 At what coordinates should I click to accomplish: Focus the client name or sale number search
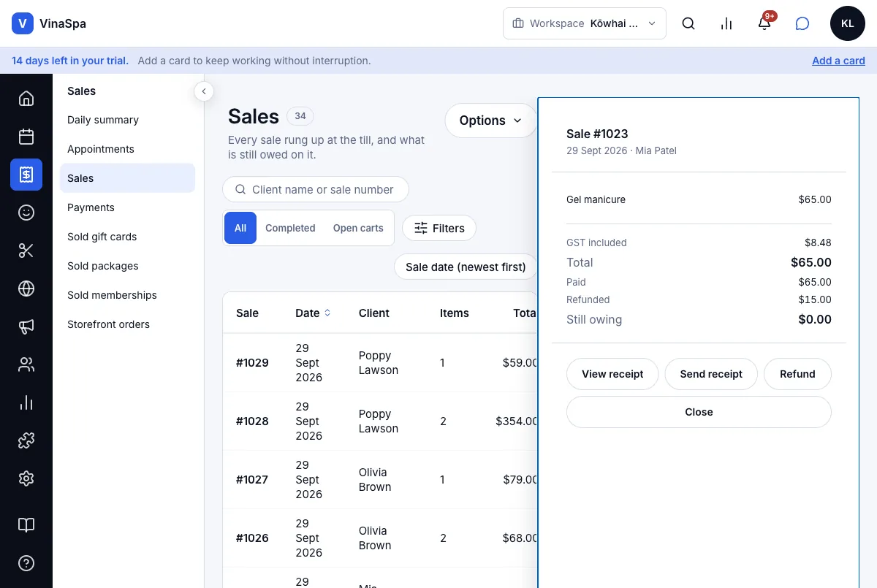(x=316, y=189)
